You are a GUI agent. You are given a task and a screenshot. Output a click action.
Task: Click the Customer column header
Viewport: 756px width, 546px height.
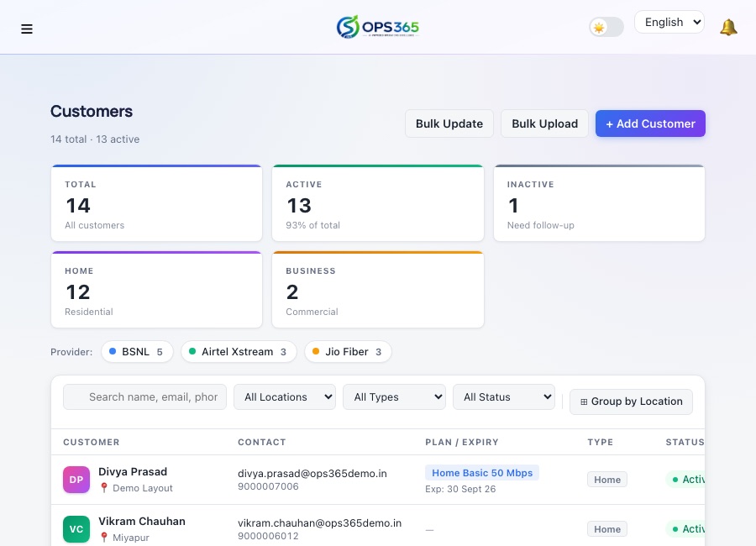point(91,443)
